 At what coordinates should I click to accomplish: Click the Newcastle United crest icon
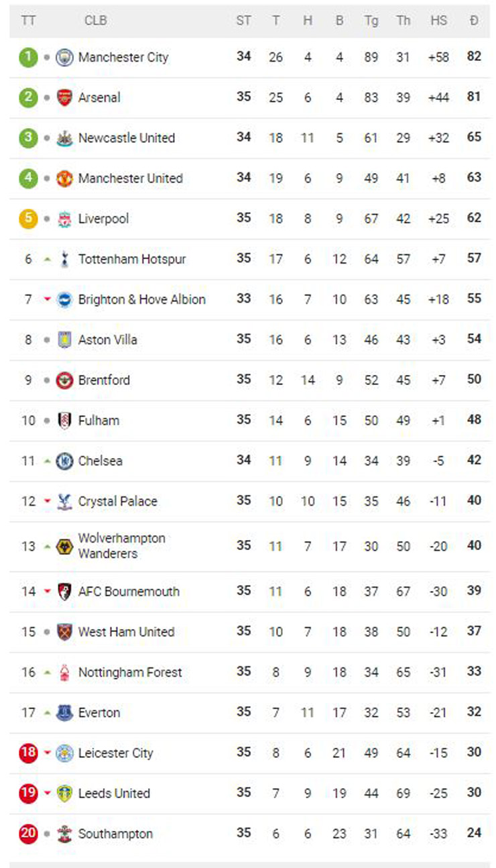(x=64, y=138)
